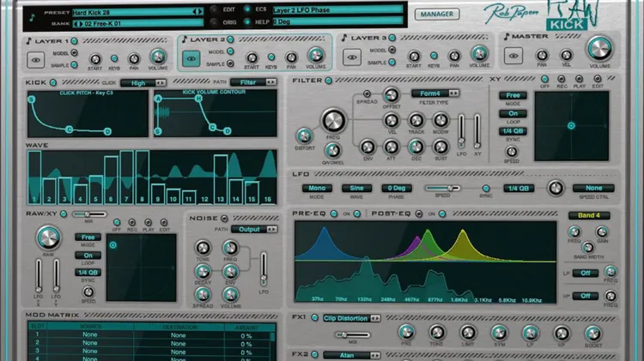Toggle the Noise section LED
Viewport: 644px width, 361px height.
(224, 219)
